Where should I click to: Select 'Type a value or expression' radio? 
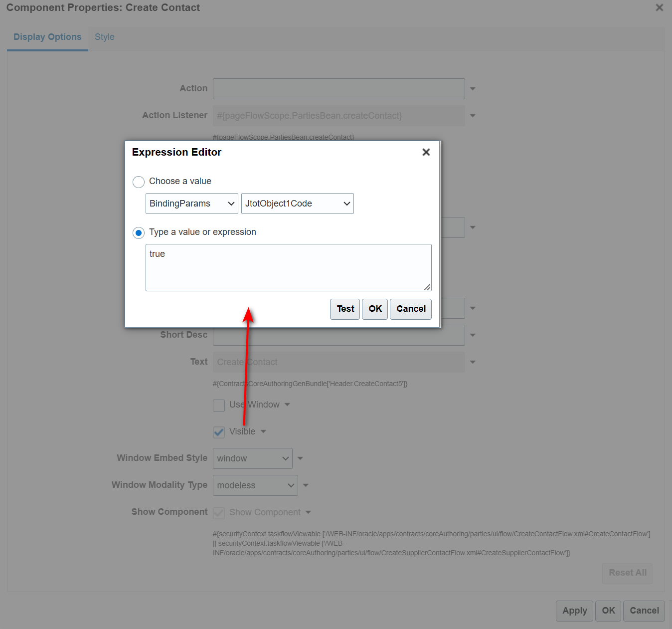point(139,232)
